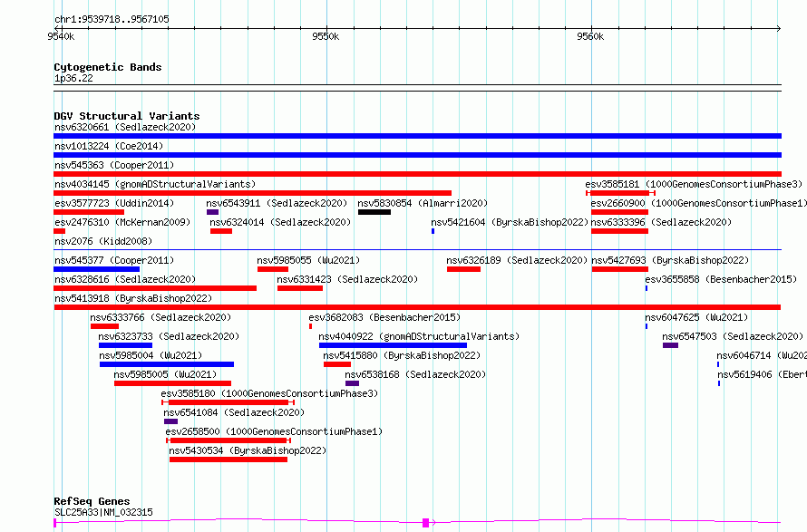
Task: Click the 9560k ruler position marker
Action: pos(591,36)
